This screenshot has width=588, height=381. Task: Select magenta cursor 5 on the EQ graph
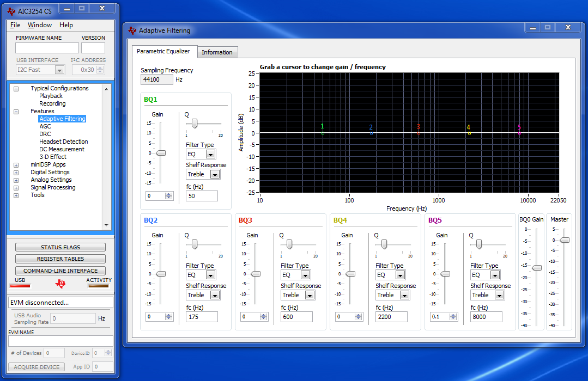pos(519,133)
